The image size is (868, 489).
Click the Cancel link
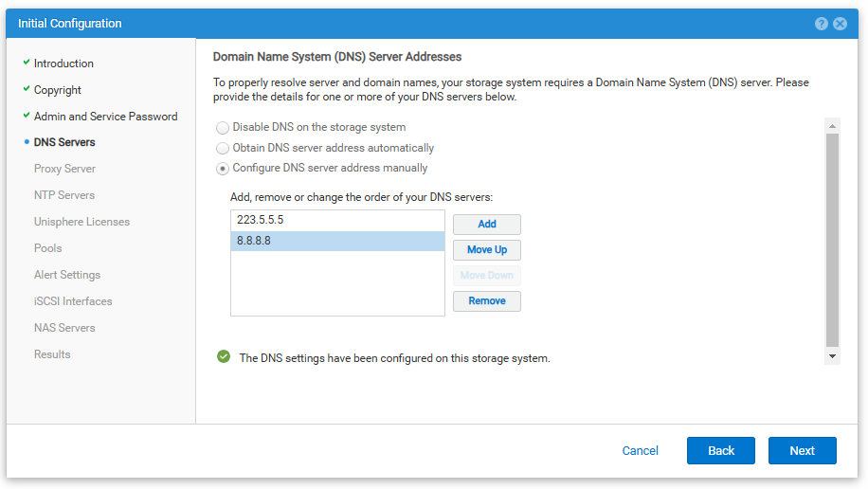640,451
